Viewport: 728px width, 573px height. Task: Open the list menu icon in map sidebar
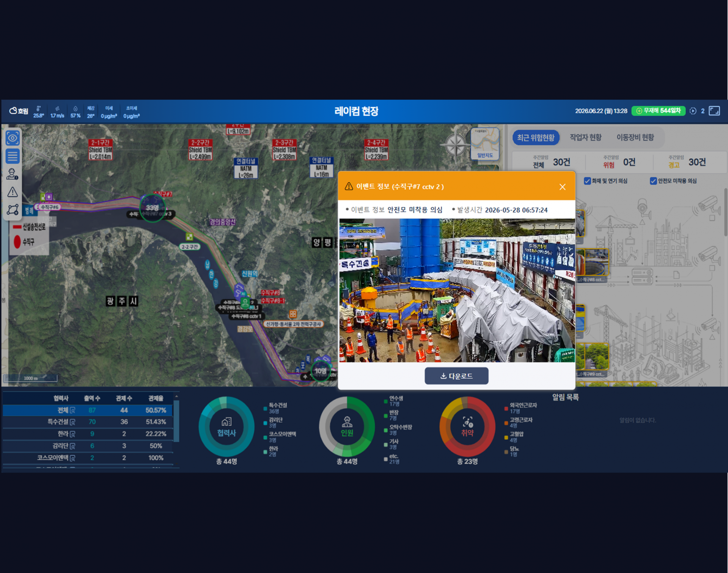click(x=13, y=156)
